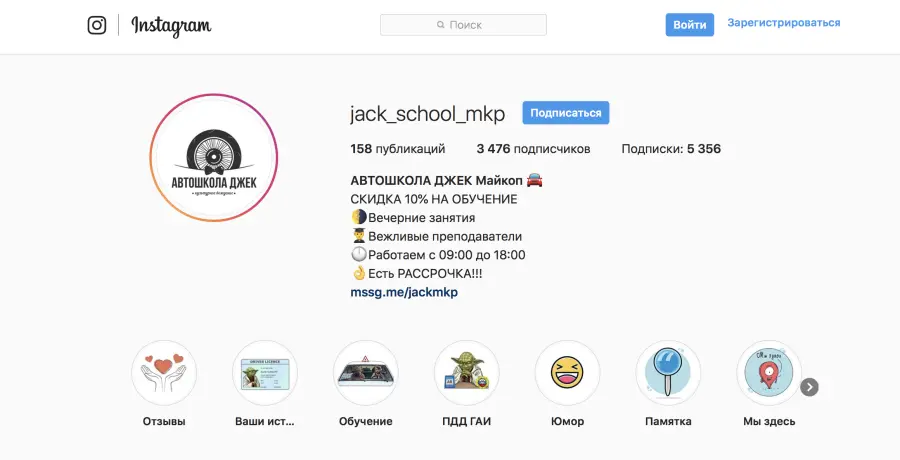The image size is (900, 460).
Task: Click the Instagram camera logo icon
Action: 97,25
